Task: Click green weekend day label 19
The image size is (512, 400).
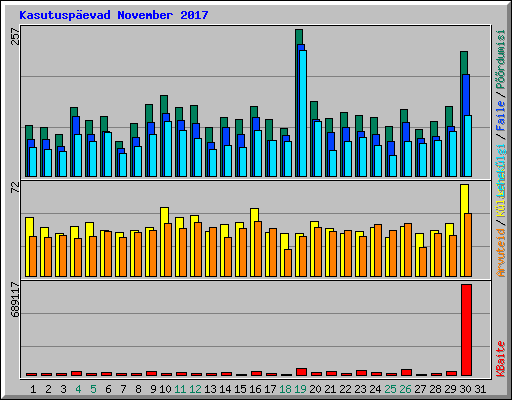Action: (x=301, y=389)
